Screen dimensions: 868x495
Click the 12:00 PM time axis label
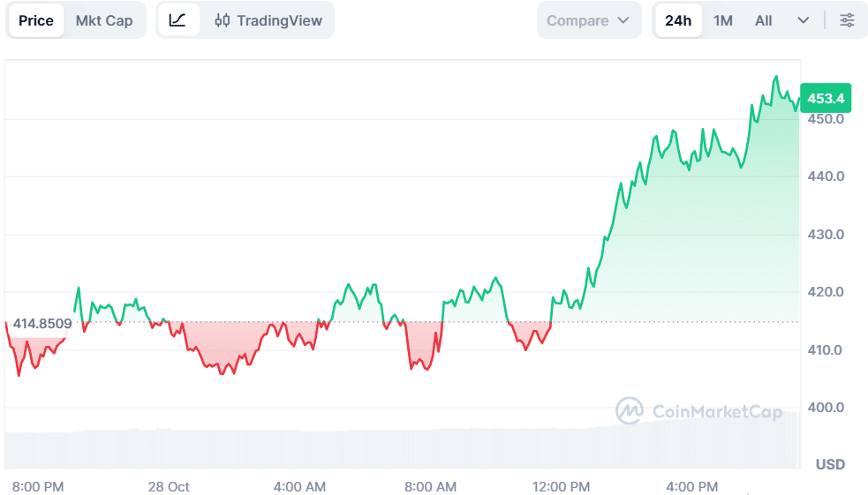pos(562,486)
